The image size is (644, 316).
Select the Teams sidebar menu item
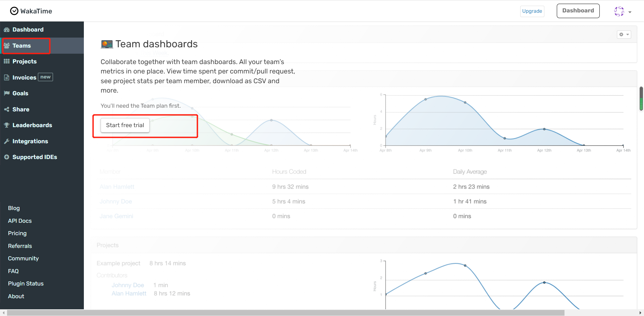pyautogui.click(x=42, y=46)
